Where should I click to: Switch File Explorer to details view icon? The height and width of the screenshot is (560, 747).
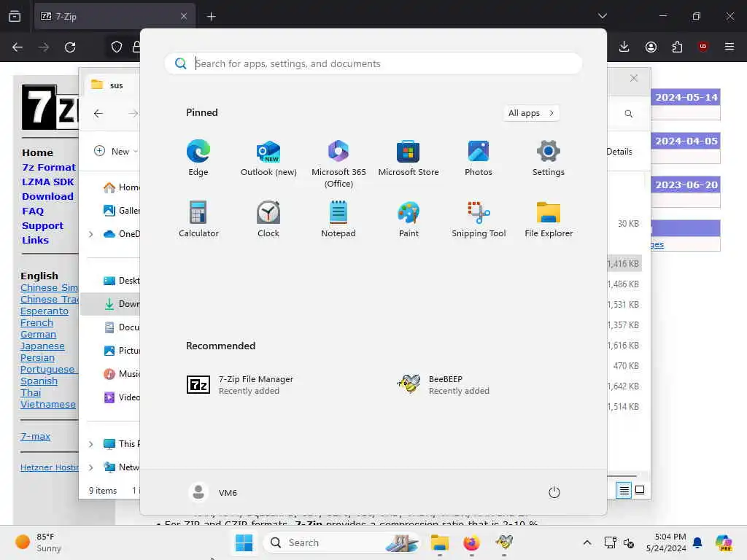pyautogui.click(x=624, y=490)
